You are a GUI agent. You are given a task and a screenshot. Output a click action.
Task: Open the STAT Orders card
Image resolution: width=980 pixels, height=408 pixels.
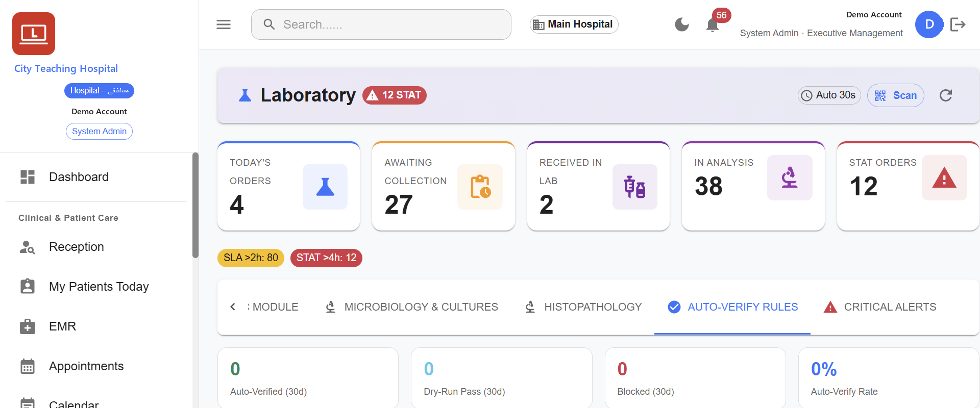[x=908, y=186]
